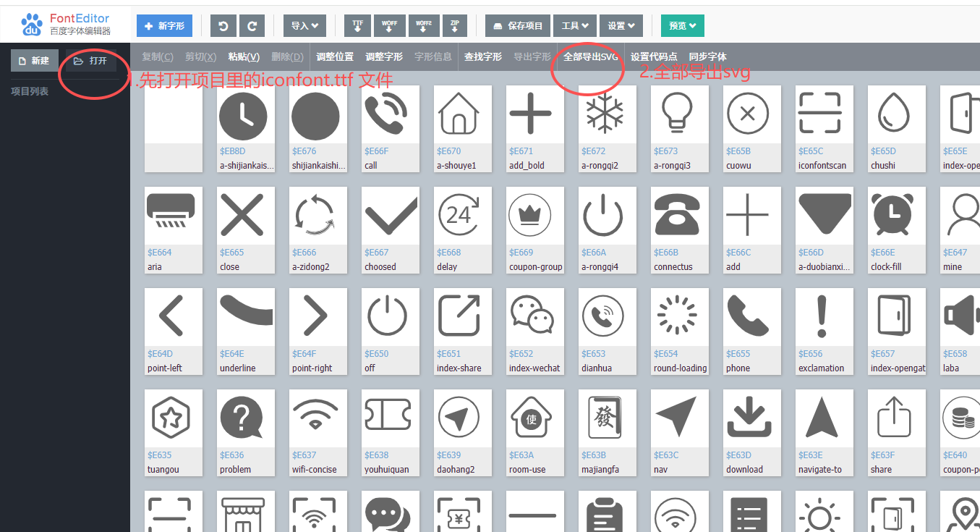Click the Baidu FontEditor logo
This screenshot has height=532, width=980.
click(66, 24)
